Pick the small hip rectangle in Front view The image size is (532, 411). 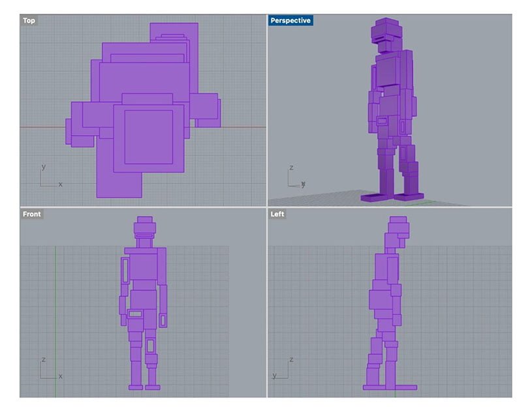pos(135,314)
